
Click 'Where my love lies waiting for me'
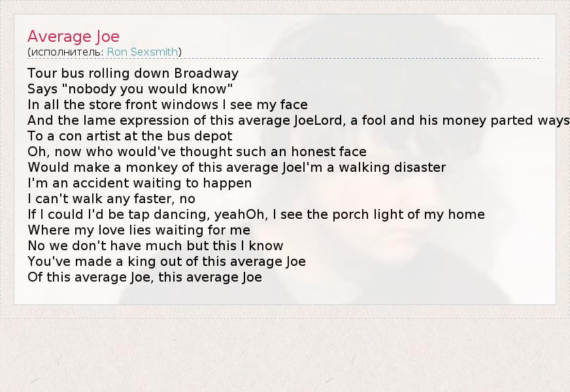(x=139, y=230)
